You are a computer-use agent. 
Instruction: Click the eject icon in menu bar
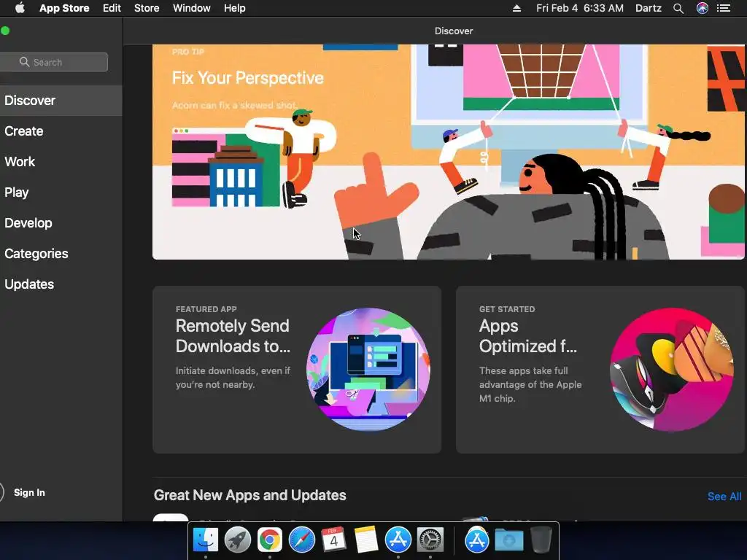click(516, 8)
